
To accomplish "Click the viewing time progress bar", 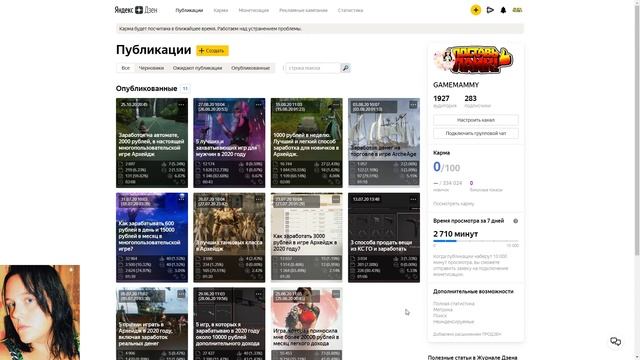I will (x=476, y=241).
